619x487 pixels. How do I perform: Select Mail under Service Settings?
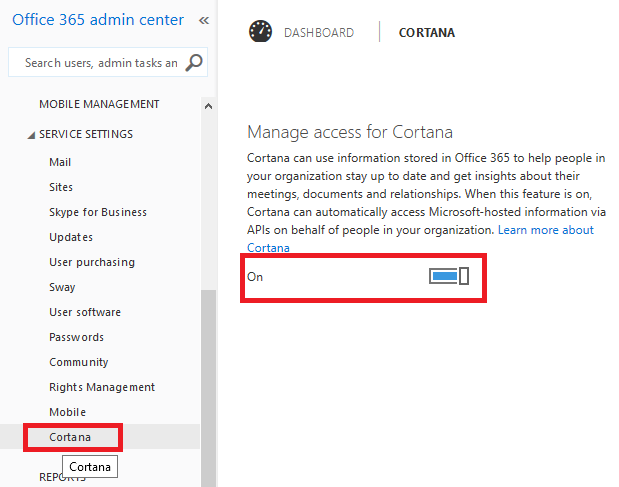tap(60, 162)
